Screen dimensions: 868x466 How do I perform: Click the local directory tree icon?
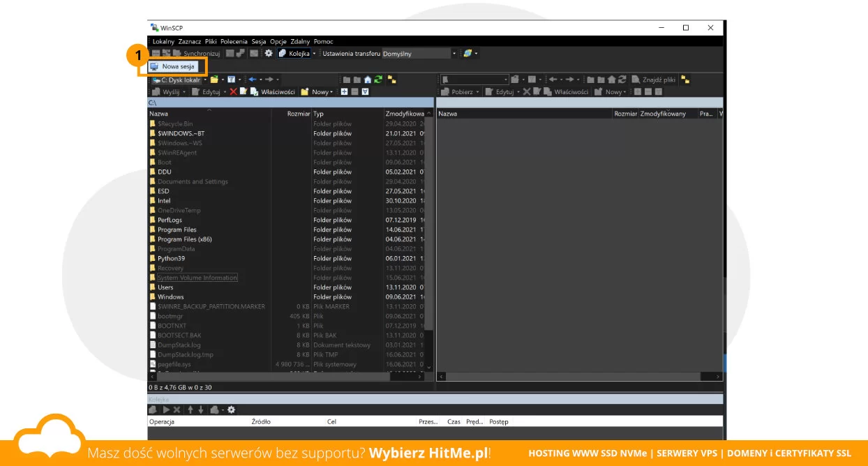pos(391,80)
